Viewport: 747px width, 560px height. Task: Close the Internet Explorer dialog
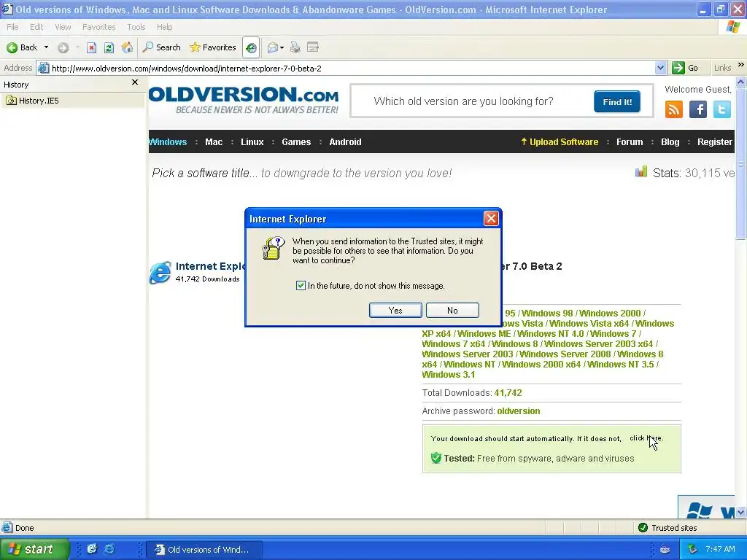[491, 219]
